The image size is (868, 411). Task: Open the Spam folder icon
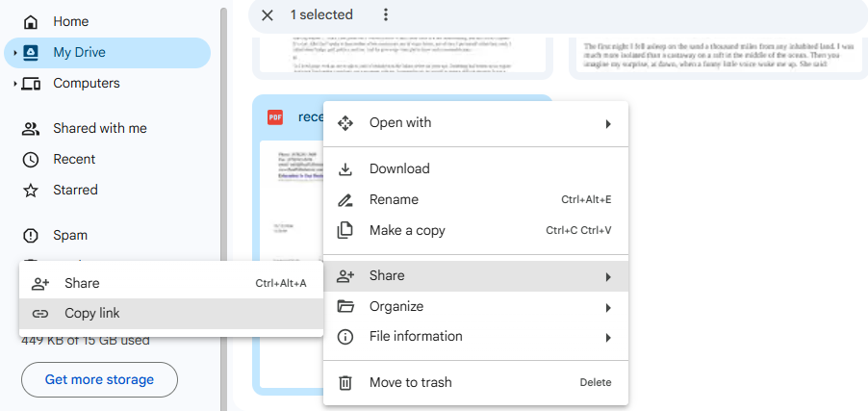31,235
